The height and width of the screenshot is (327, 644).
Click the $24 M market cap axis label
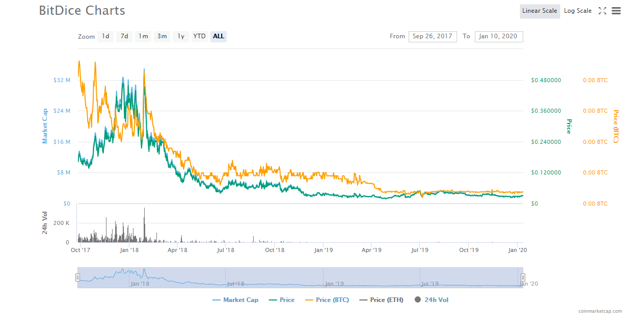pos(62,111)
